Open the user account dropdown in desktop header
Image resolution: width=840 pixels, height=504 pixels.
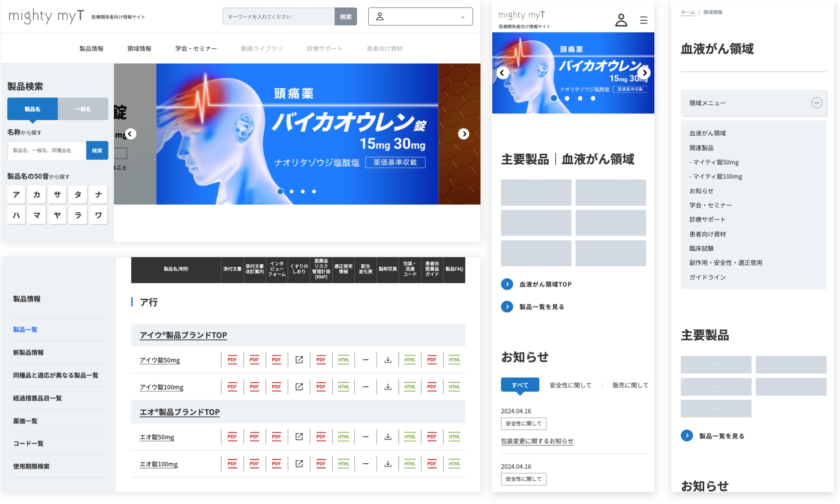pos(420,16)
